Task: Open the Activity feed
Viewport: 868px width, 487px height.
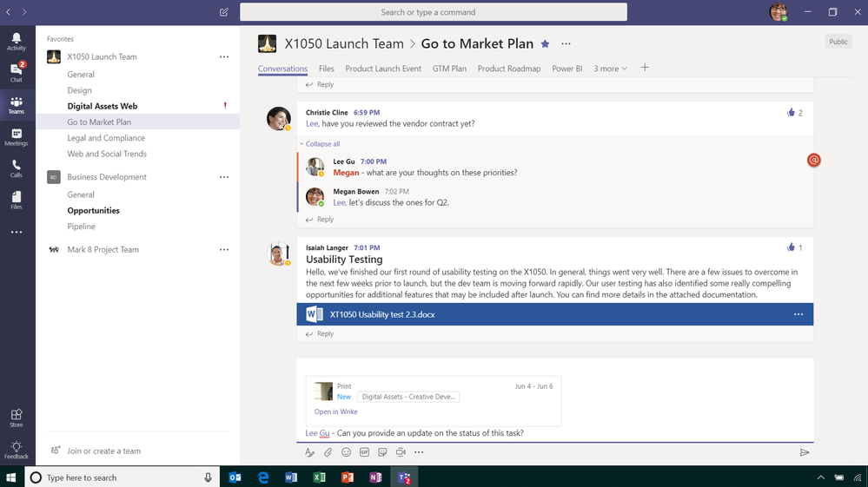Action: pyautogui.click(x=16, y=42)
